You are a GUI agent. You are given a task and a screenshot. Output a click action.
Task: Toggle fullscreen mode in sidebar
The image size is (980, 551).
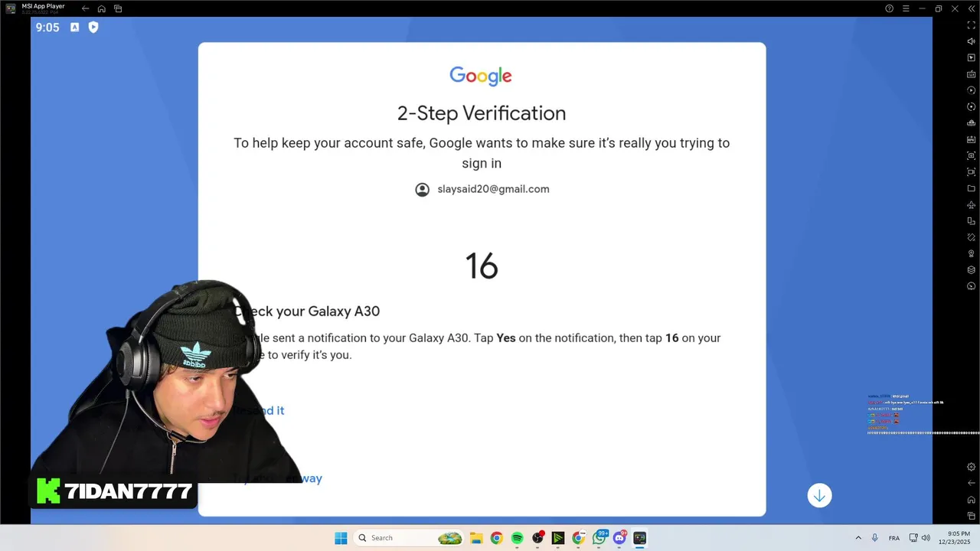(971, 25)
